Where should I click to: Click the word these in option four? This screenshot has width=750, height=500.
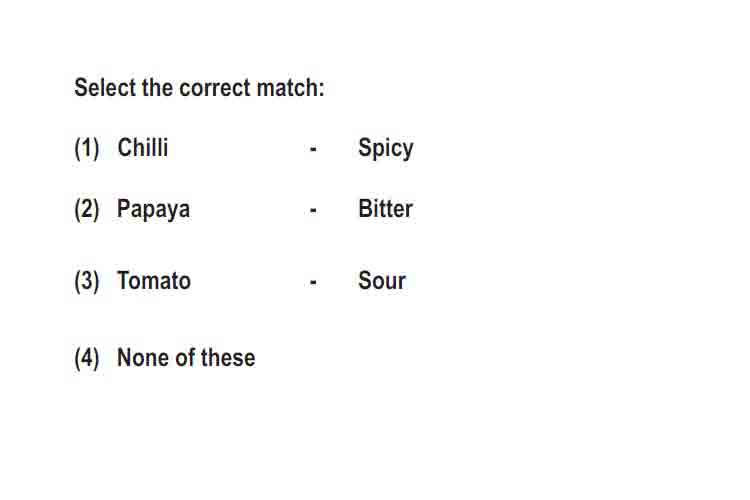click(228, 358)
